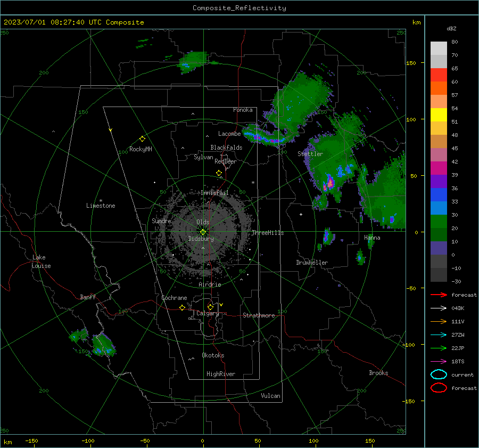Click the Blackfalds town label
The height and width of the screenshot is (448, 479).
pyautogui.click(x=226, y=148)
